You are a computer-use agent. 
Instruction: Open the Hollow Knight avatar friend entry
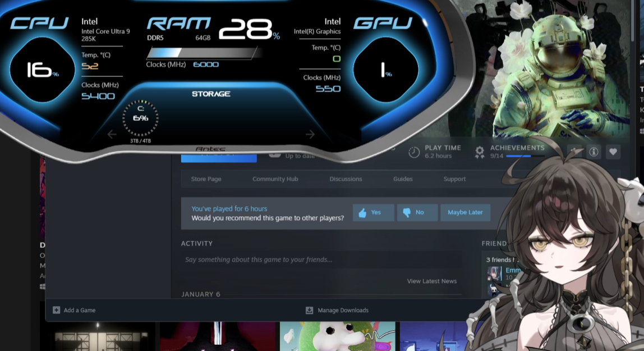click(x=494, y=289)
